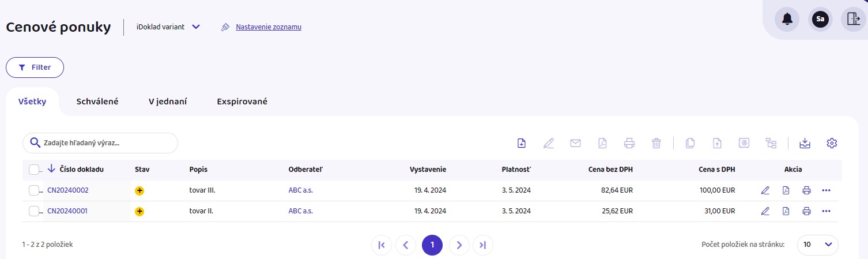This screenshot has height=259, width=868.
Task: Open table settings gear icon
Action: [831, 143]
